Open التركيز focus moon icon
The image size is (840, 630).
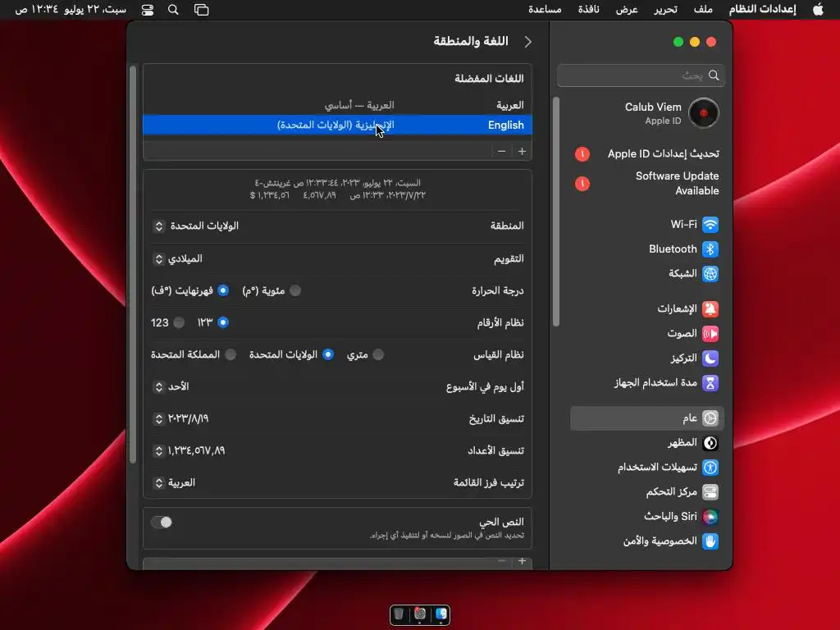click(x=710, y=358)
